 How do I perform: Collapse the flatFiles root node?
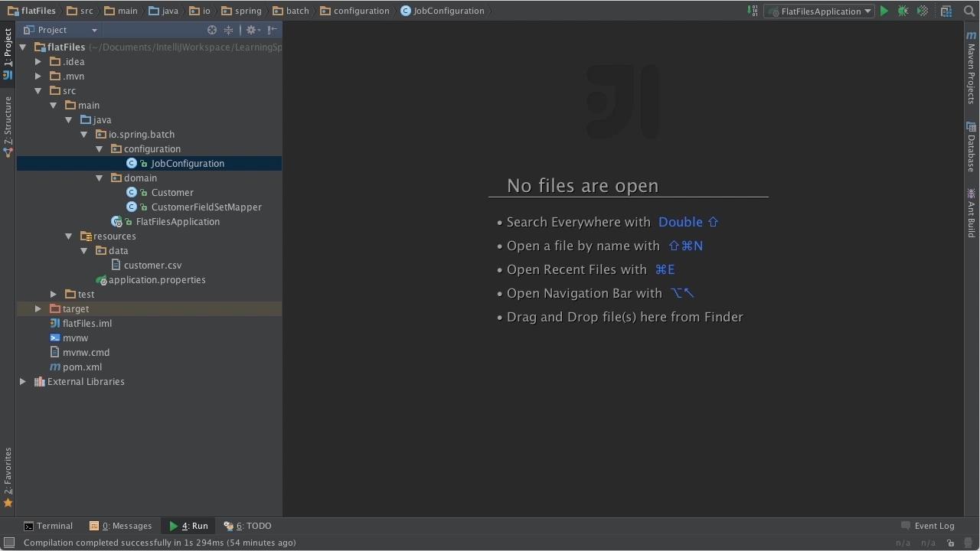(23, 47)
